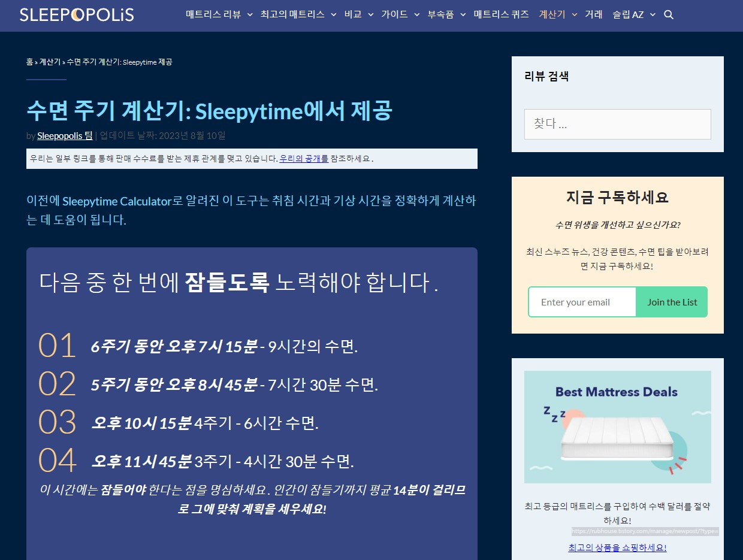743x560 pixels.
Task: Follow the 최고의 상품을 쇼핑하세요 link
Action: click(617, 547)
